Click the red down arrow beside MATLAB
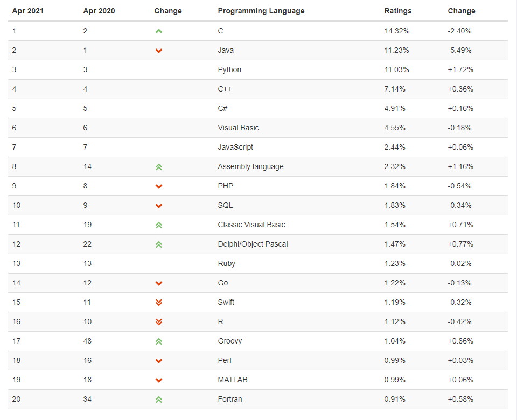The width and height of the screenshot is (517, 420). 158,381
